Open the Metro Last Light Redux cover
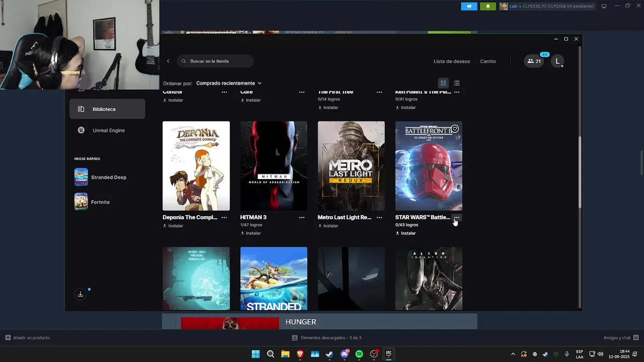 click(351, 166)
